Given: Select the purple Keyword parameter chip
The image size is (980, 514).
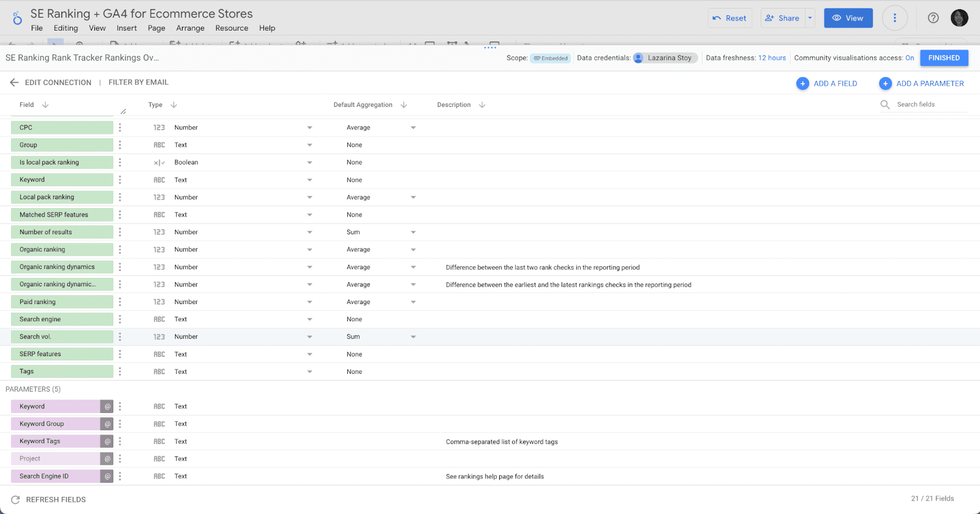Looking at the screenshot, I should point(56,406).
